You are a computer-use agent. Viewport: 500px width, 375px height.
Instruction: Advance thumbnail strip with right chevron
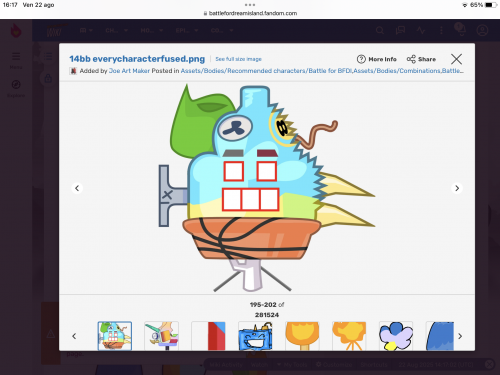[460, 336]
